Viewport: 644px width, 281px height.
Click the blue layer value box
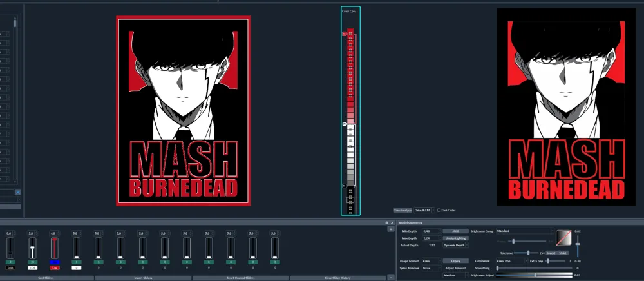click(x=55, y=262)
